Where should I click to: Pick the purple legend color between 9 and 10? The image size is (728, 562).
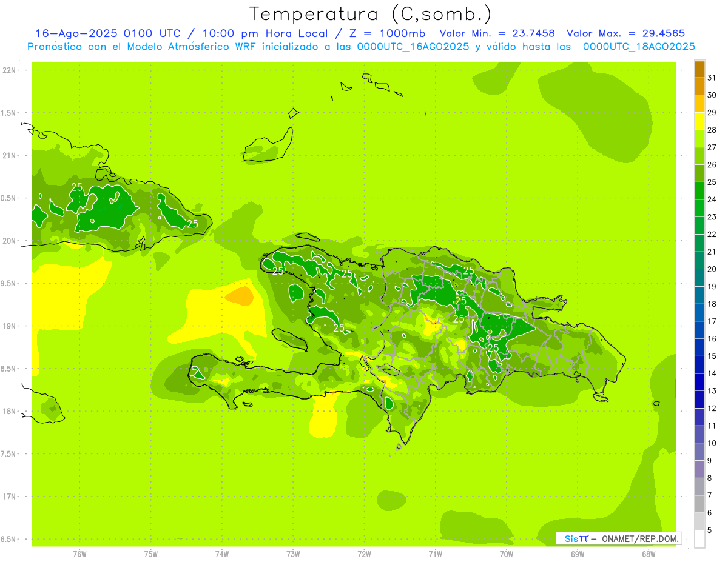(x=699, y=452)
